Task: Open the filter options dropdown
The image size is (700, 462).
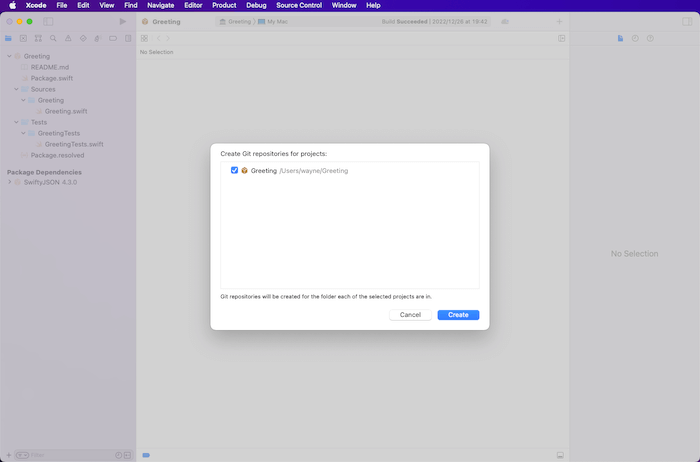Action: click(x=22, y=455)
